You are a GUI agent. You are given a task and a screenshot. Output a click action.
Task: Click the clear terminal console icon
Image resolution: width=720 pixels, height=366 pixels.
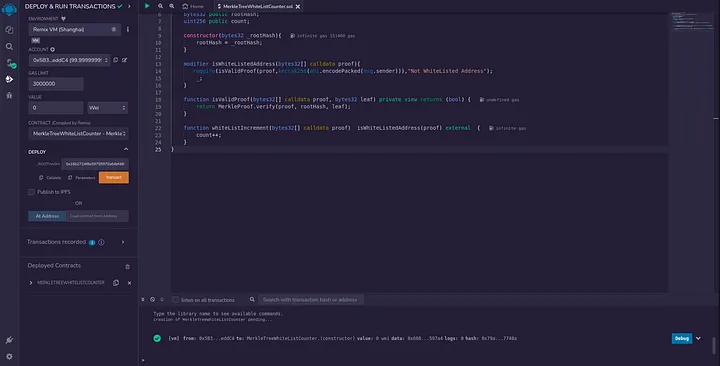(x=152, y=299)
